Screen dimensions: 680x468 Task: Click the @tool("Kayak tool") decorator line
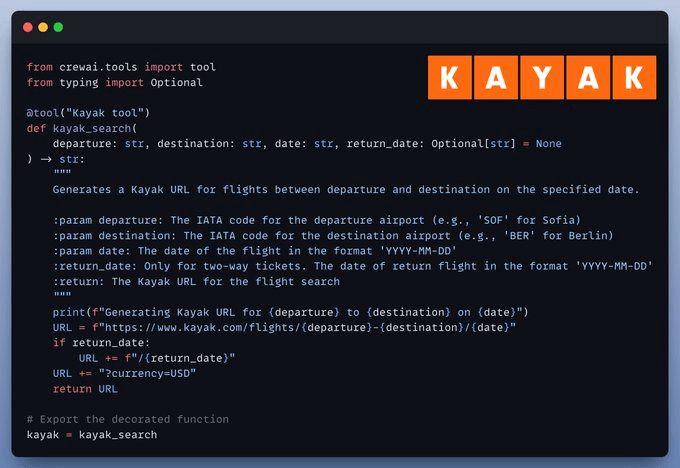click(88, 113)
